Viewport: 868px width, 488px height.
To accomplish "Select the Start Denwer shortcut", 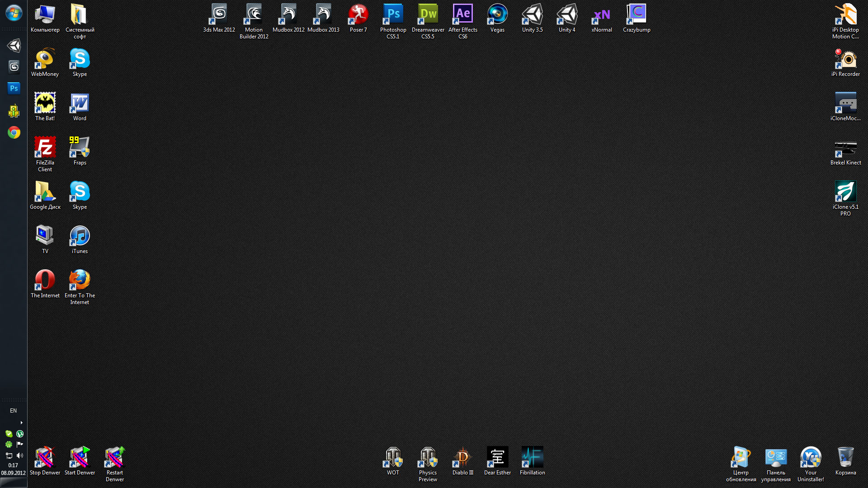I will click(x=80, y=458).
